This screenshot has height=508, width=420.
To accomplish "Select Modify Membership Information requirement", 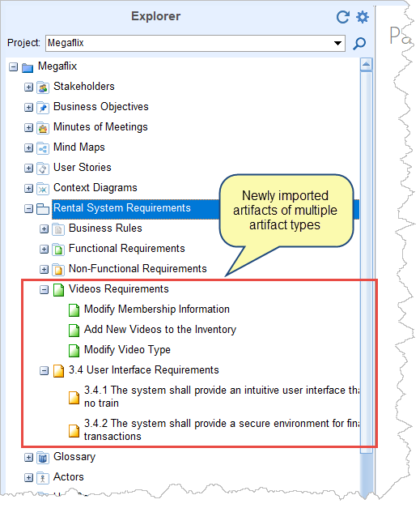I will click(157, 309).
